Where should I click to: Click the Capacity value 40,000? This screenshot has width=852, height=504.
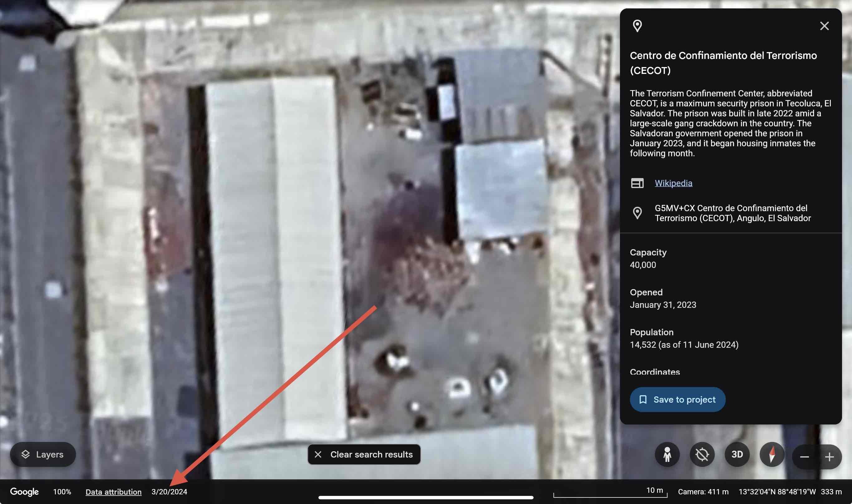pos(643,265)
